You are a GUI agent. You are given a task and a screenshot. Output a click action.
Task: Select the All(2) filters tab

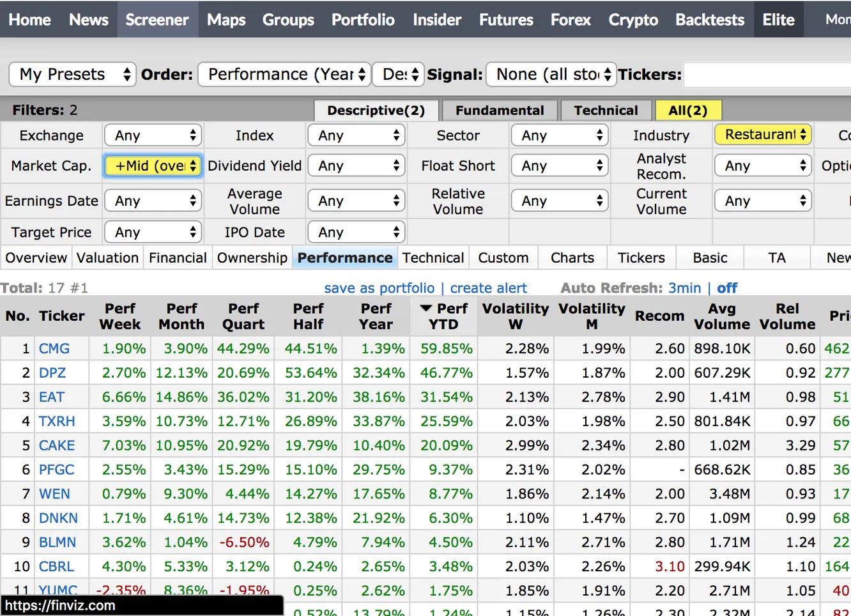pyautogui.click(x=687, y=111)
